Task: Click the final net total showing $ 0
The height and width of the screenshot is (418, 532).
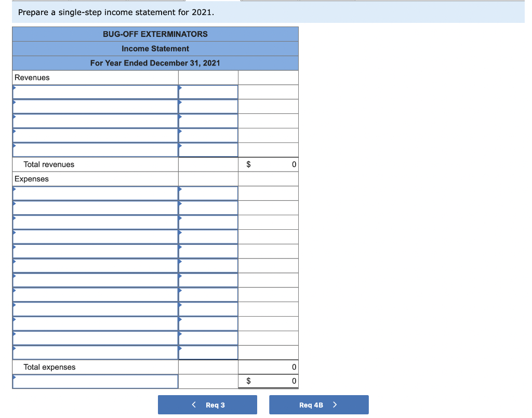Action: coord(269,381)
